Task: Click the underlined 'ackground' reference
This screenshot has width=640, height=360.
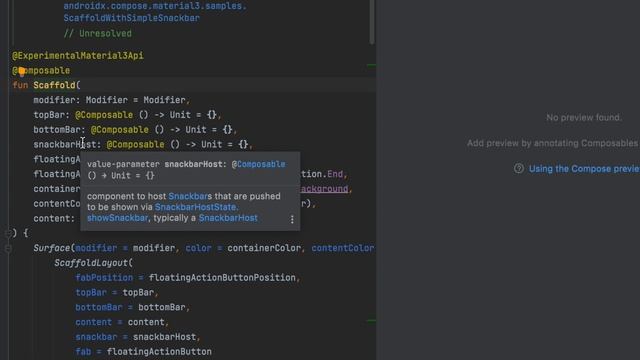Action: pos(325,189)
